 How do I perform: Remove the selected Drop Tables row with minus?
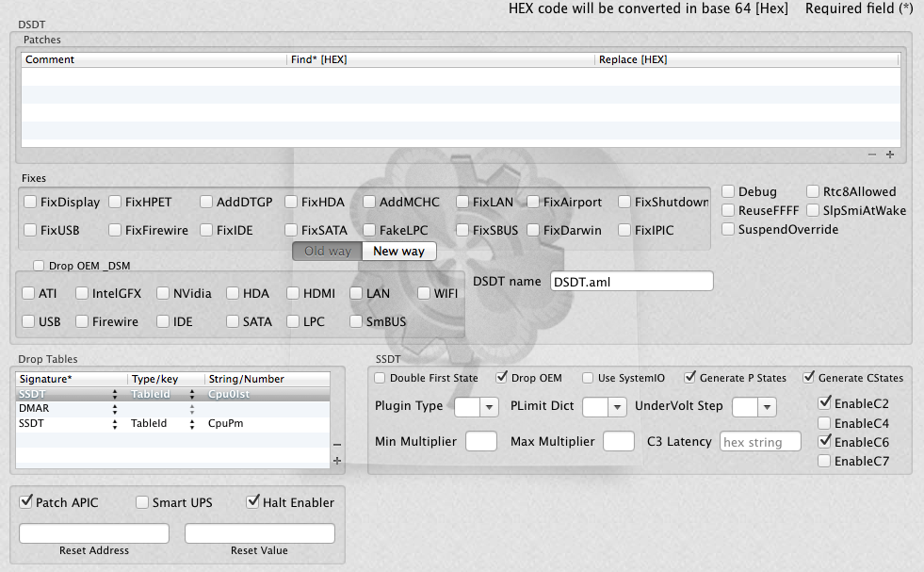[x=337, y=445]
